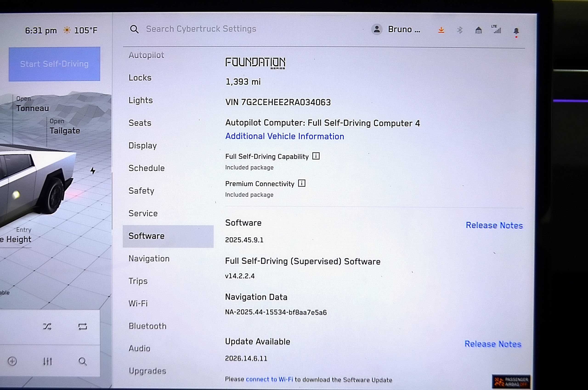588x390 pixels.
Task: Tap the plus add icon in media bar
Action: tap(12, 361)
